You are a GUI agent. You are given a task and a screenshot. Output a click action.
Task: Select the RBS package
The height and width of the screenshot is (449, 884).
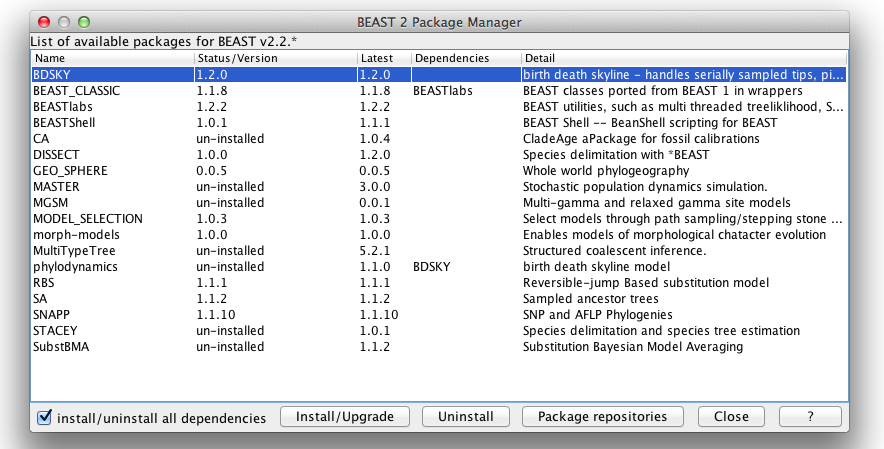[x=43, y=283]
